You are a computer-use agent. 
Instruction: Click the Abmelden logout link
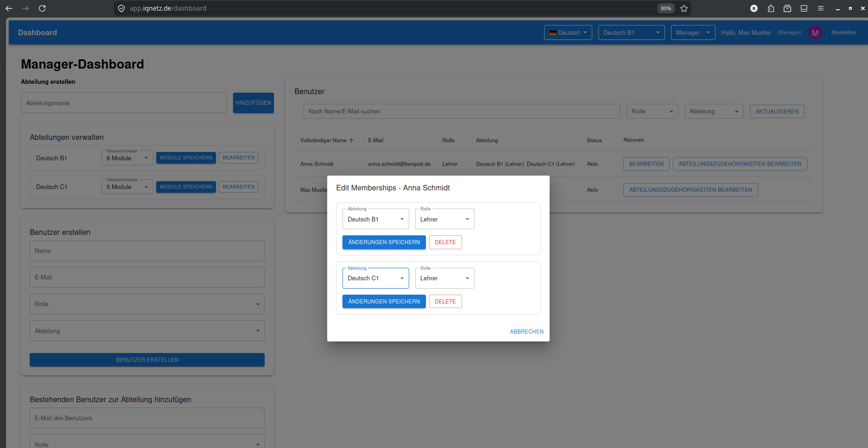pyautogui.click(x=843, y=32)
